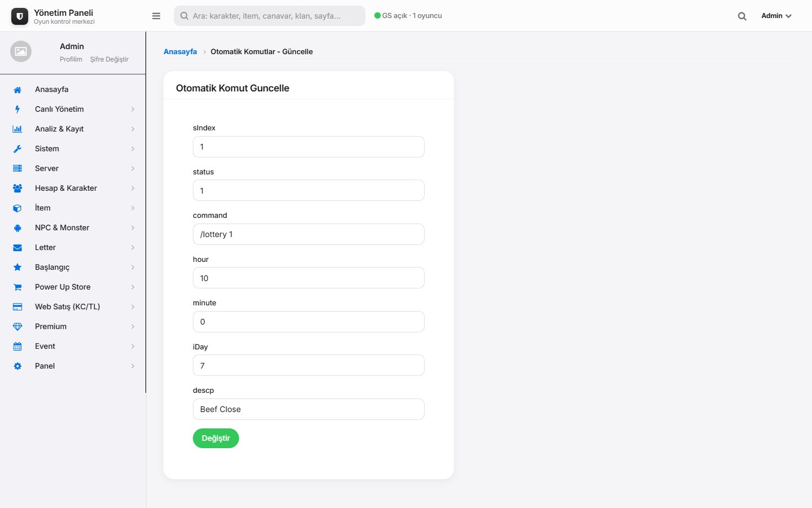Click the Admin avatar image
Image resolution: width=812 pixels, height=508 pixels.
(21, 51)
